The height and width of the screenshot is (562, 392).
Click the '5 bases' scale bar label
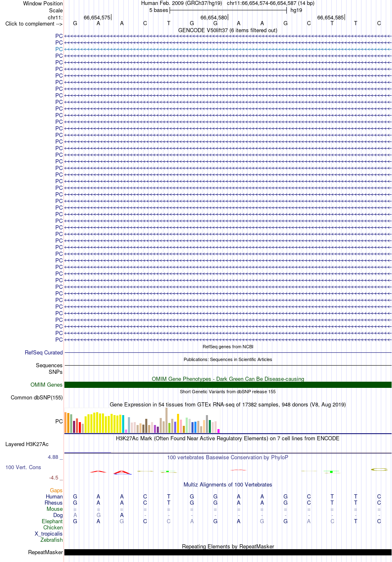[159, 10]
